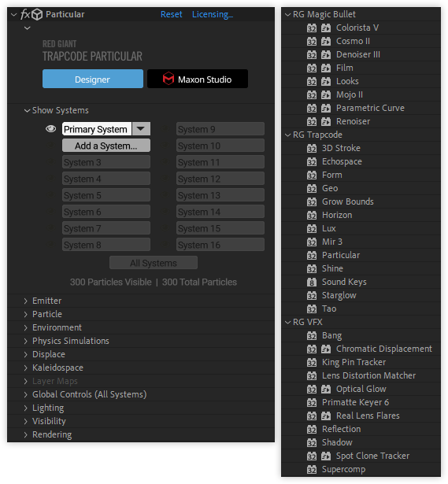Select the Lux effect entry
Image resolution: width=448 pixels, height=484 pixels.
coord(329,229)
